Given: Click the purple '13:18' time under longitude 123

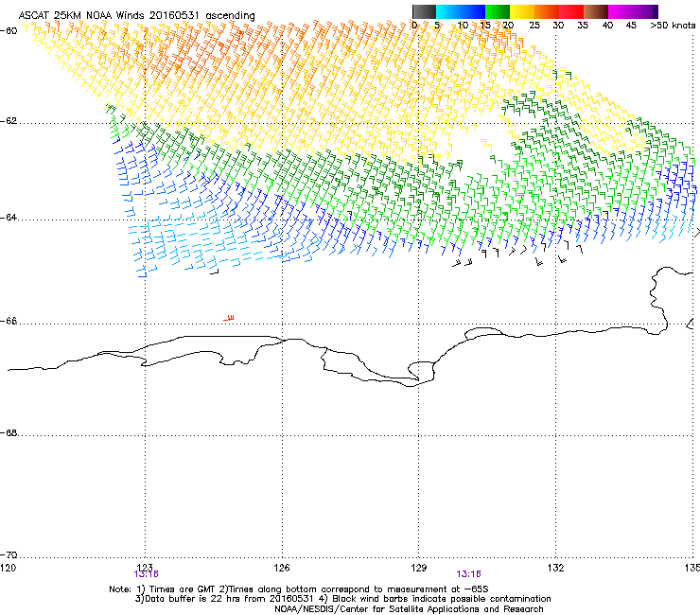Looking at the screenshot, I should [146, 574].
